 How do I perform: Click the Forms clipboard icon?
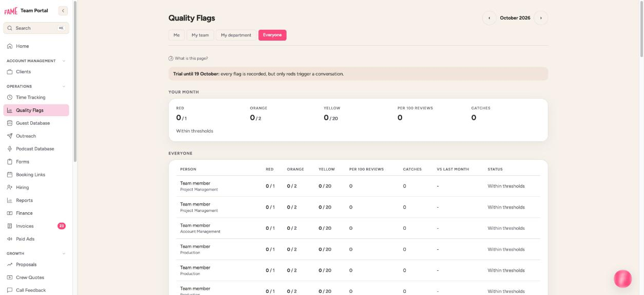10,162
